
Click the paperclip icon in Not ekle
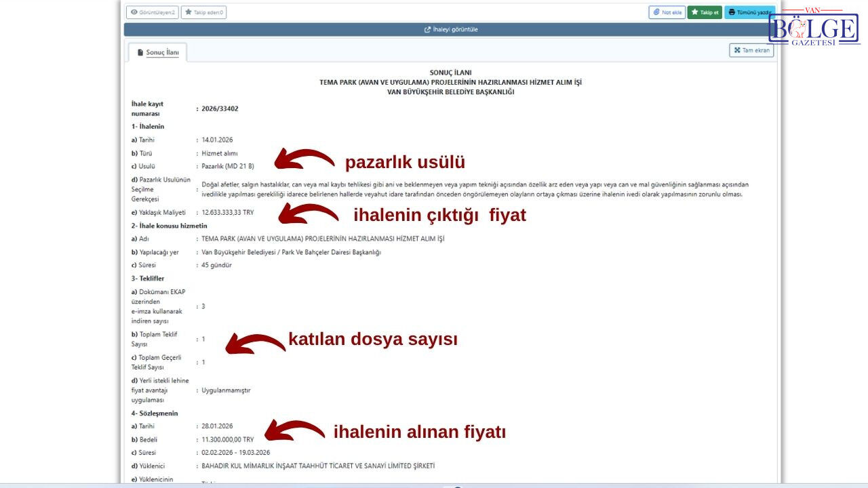point(656,12)
